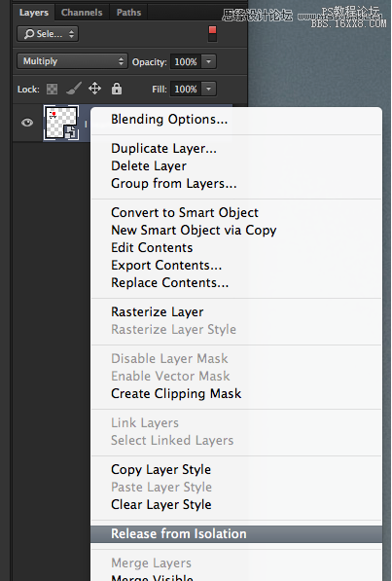Click the Fill percentage field

pos(186,89)
